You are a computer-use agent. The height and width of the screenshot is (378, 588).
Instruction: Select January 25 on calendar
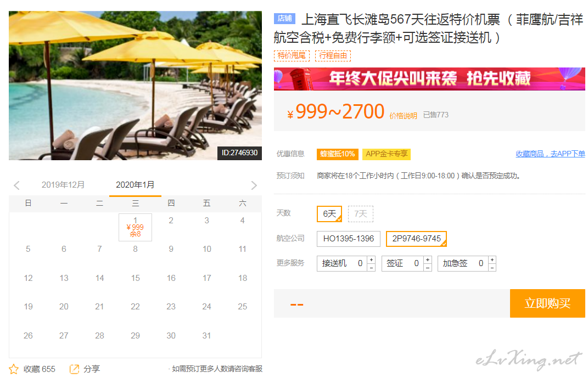243,307
